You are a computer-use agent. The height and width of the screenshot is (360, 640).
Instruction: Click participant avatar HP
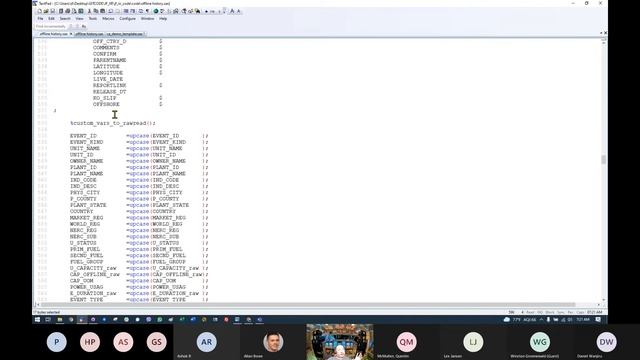[90, 342]
